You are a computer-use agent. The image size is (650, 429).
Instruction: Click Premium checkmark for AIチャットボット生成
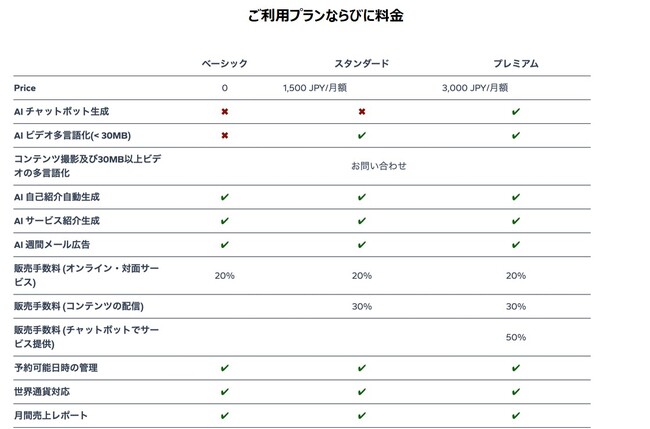pos(515,111)
